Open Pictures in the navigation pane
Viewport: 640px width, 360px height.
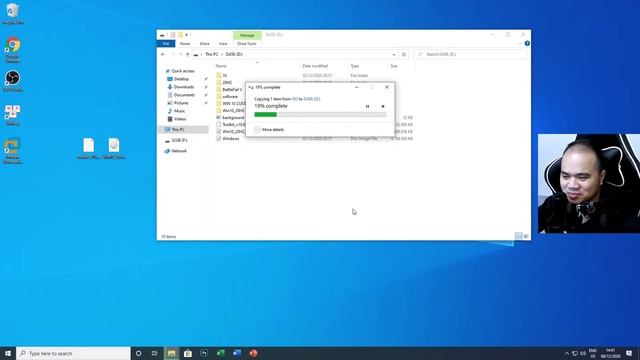[178, 103]
